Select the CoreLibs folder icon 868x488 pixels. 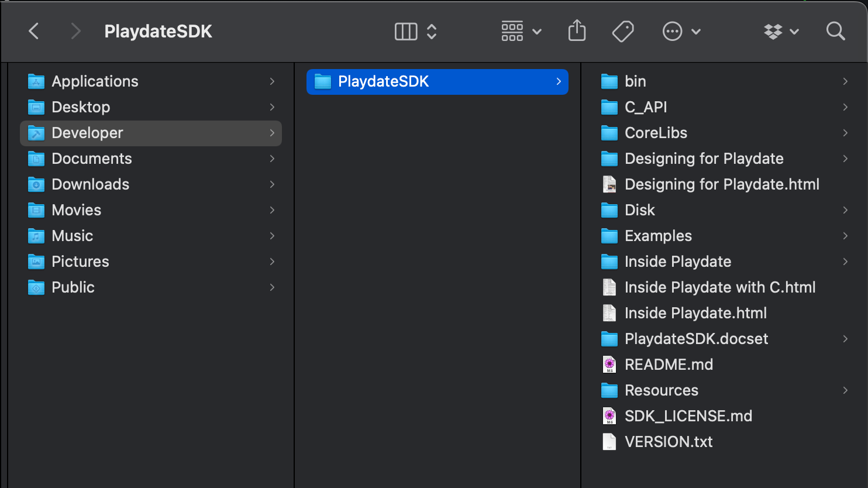(x=609, y=133)
